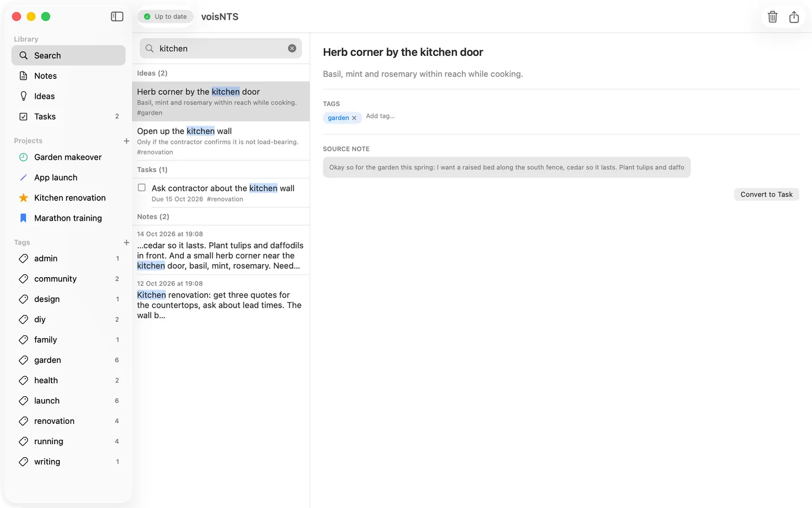812x508 pixels.
Task: Open Kitchen renovation project
Action: click(x=68, y=198)
